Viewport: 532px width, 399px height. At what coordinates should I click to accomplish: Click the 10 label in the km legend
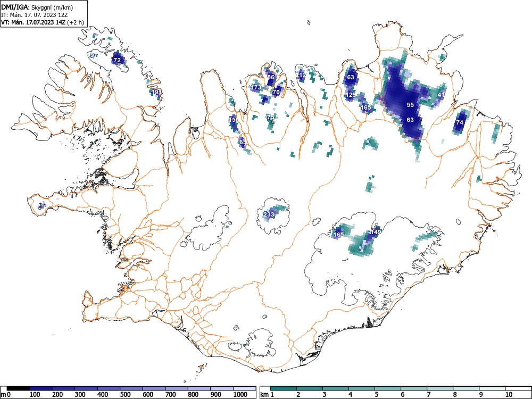click(509, 395)
